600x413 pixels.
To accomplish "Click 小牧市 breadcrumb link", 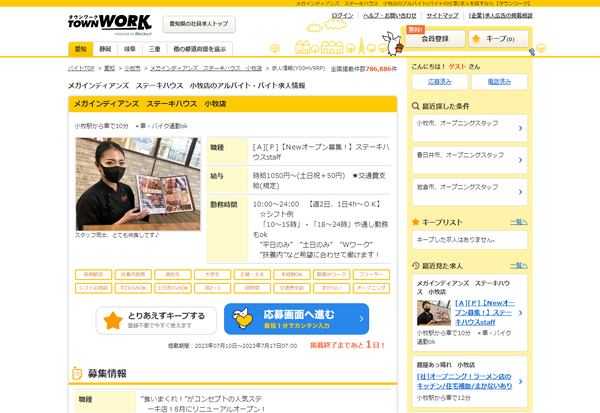I will pyautogui.click(x=132, y=68).
